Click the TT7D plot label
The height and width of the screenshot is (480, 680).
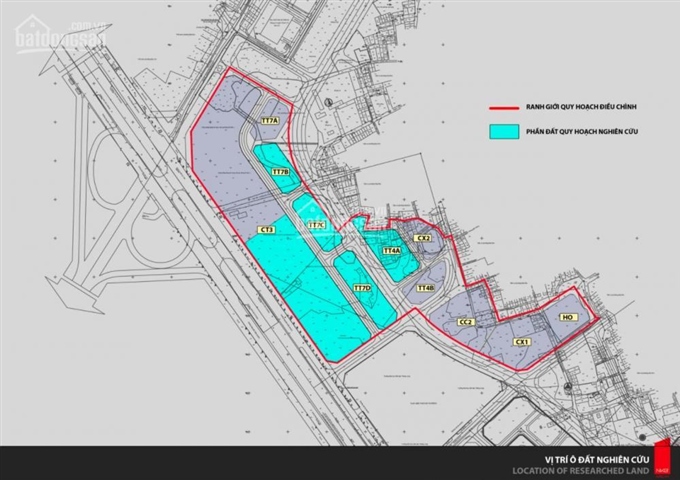click(x=362, y=289)
